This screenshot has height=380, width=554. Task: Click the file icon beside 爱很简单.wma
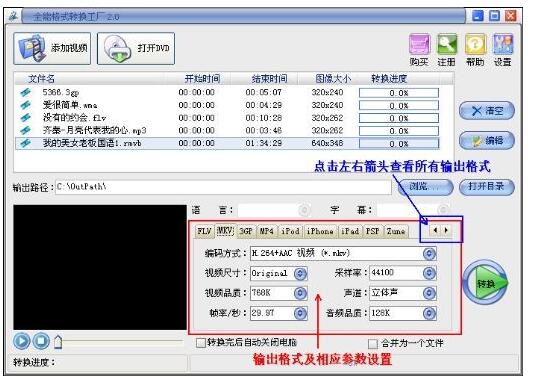[25, 105]
